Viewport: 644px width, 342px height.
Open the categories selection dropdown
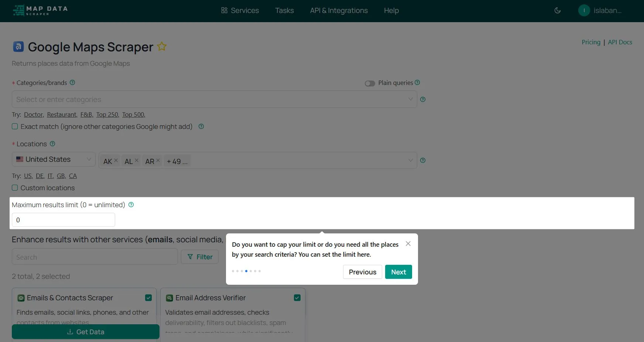point(214,99)
